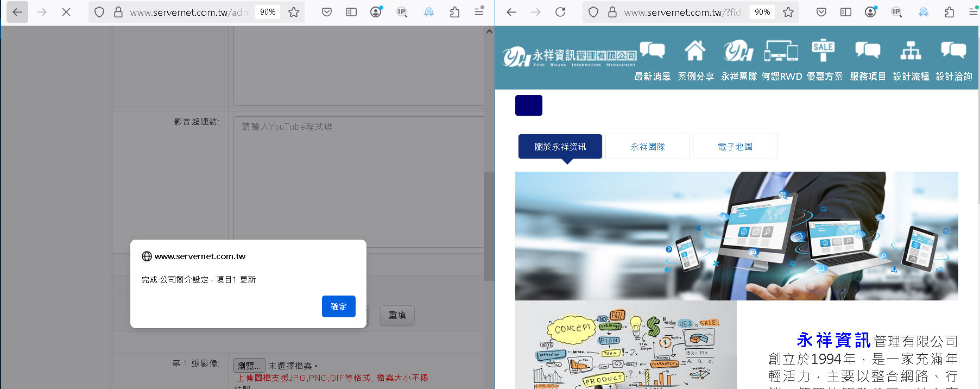Click left browser zoom 90% indicator
Viewport: 980px width, 389px height.
268,12
